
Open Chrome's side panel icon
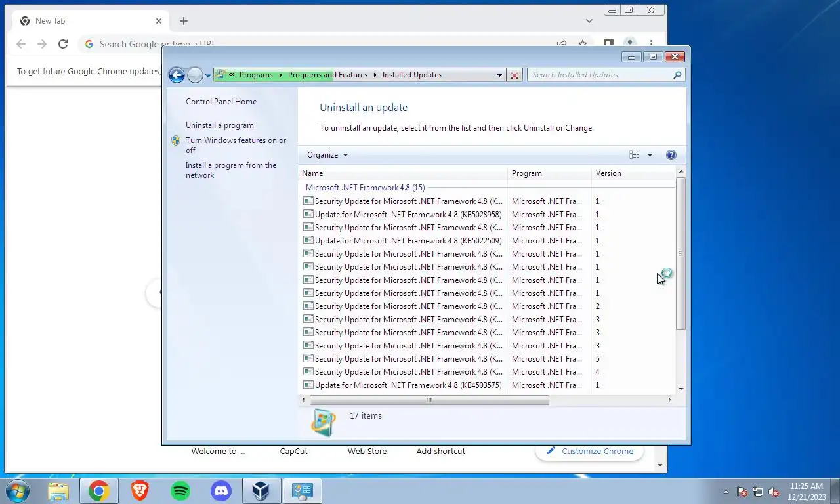[609, 43]
